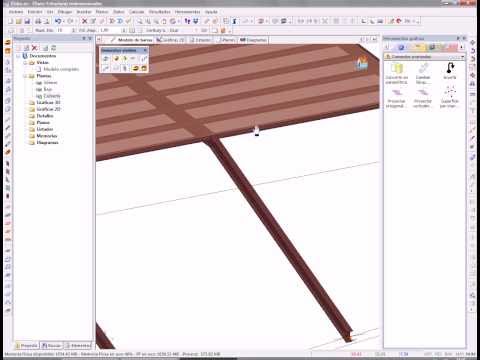Click the 3D view compass icon in viewport
The width and height of the screenshot is (480, 360).
pos(362,62)
